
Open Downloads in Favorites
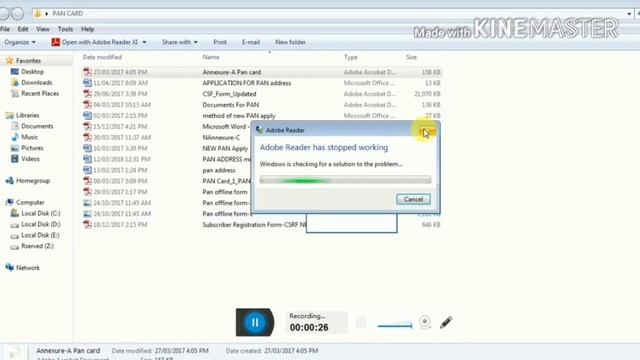click(x=36, y=82)
